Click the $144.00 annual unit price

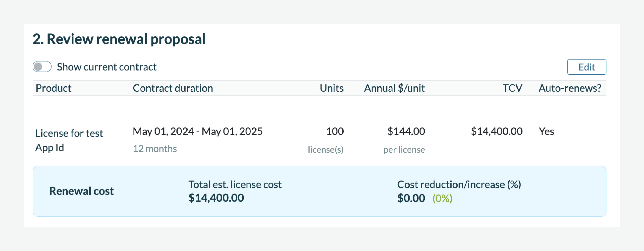point(406,131)
